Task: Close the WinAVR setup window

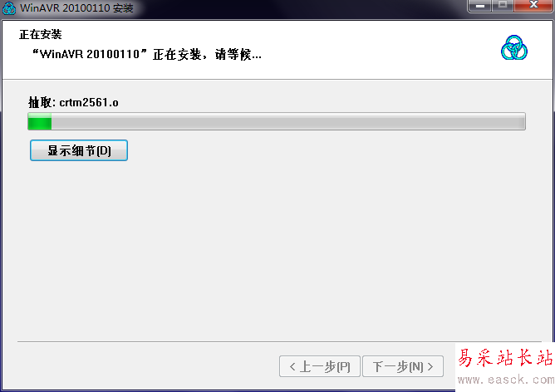Action: coord(533,5)
